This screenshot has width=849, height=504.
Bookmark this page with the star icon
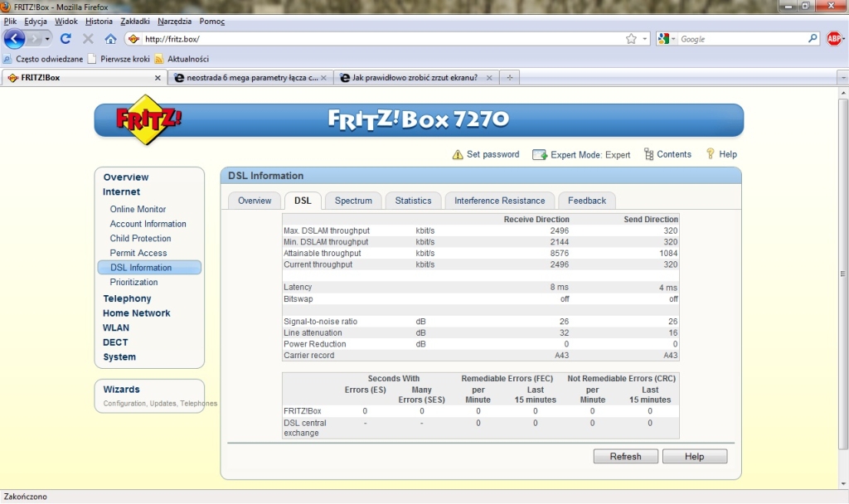pyautogui.click(x=631, y=39)
